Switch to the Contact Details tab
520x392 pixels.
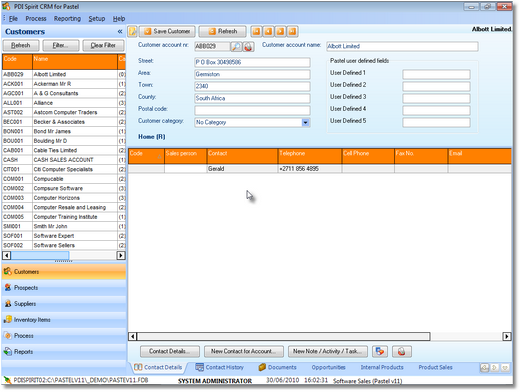[158, 367]
